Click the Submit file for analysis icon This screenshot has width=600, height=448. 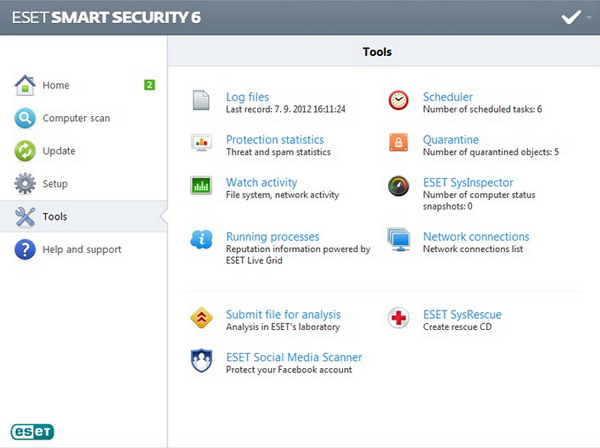tap(201, 318)
